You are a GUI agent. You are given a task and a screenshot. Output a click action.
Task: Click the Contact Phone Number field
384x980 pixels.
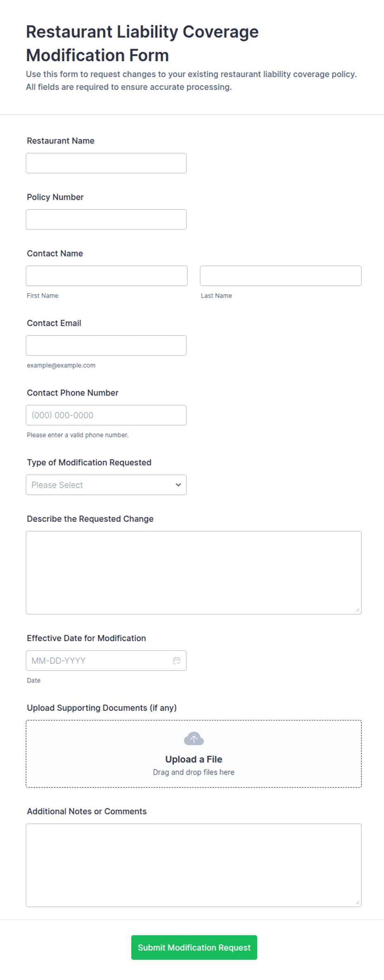(x=106, y=415)
